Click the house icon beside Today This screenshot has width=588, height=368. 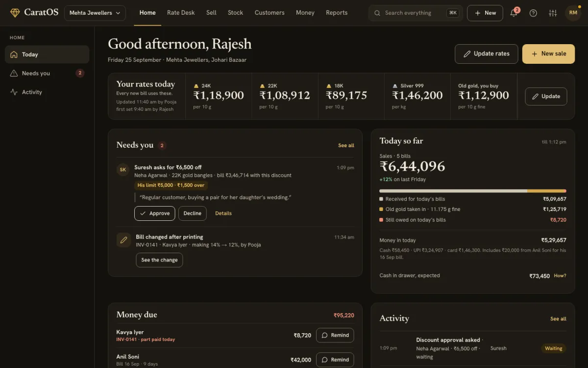(x=14, y=54)
